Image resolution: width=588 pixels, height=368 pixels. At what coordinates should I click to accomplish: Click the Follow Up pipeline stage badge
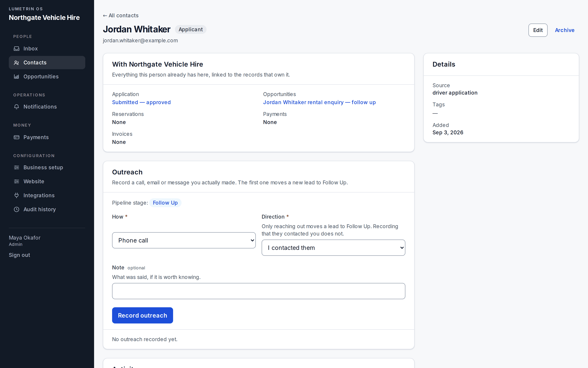165,203
